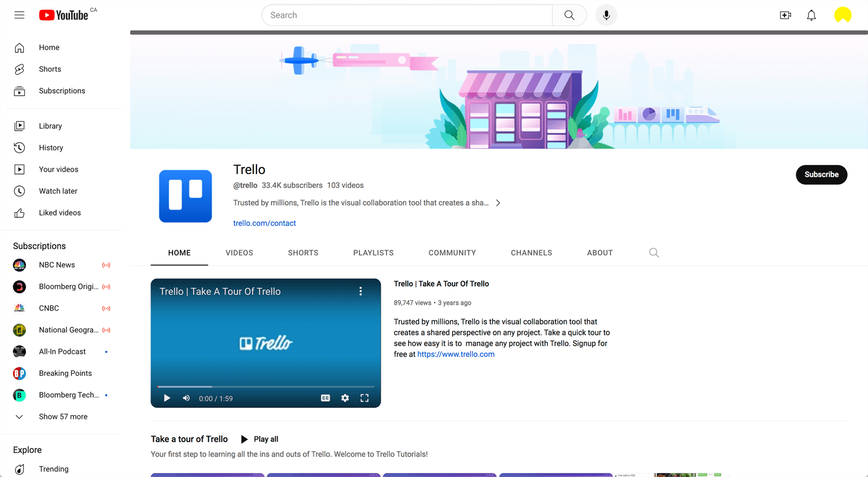Open the trello.com/contact link
The height and width of the screenshot is (477, 868).
(264, 223)
